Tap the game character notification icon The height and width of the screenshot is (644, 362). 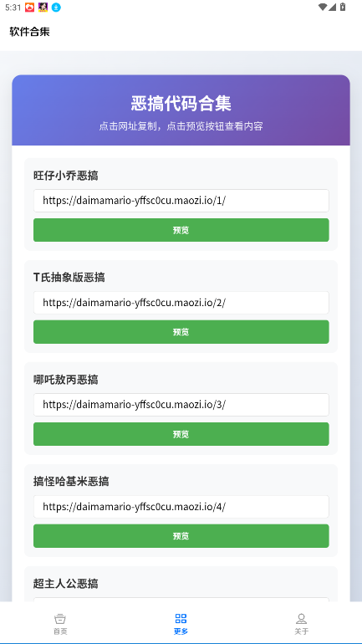pos(43,7)
